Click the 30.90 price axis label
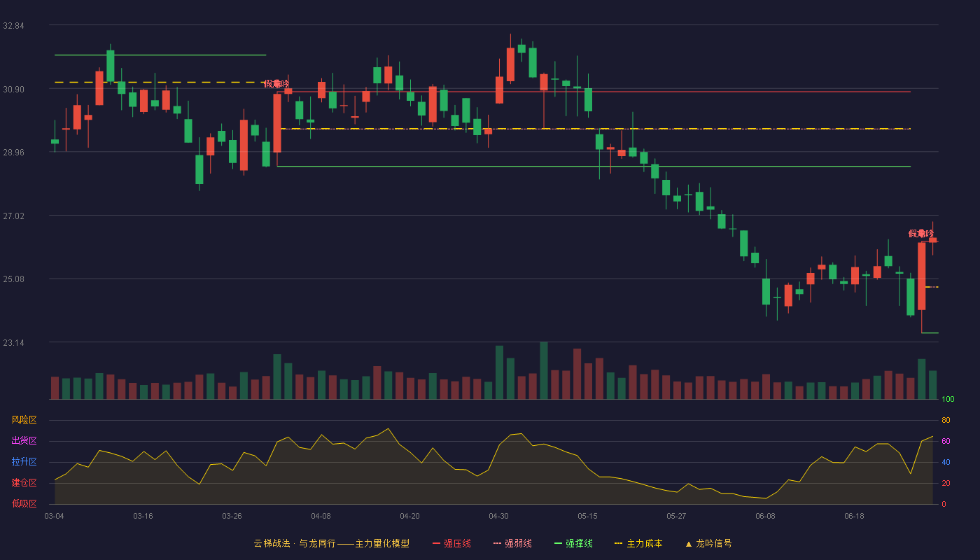Viewport: 980px width, 560px height. coord(13,90)
